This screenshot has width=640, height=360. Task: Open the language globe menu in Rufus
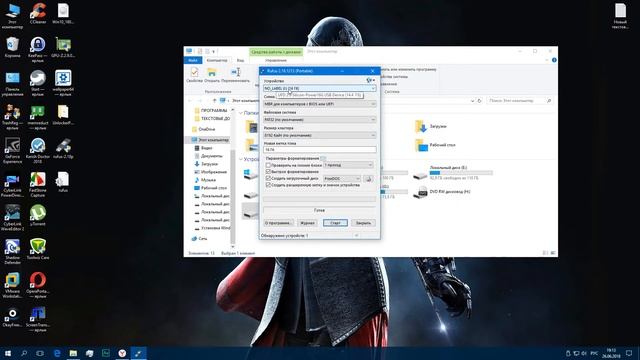coord(370,80)
